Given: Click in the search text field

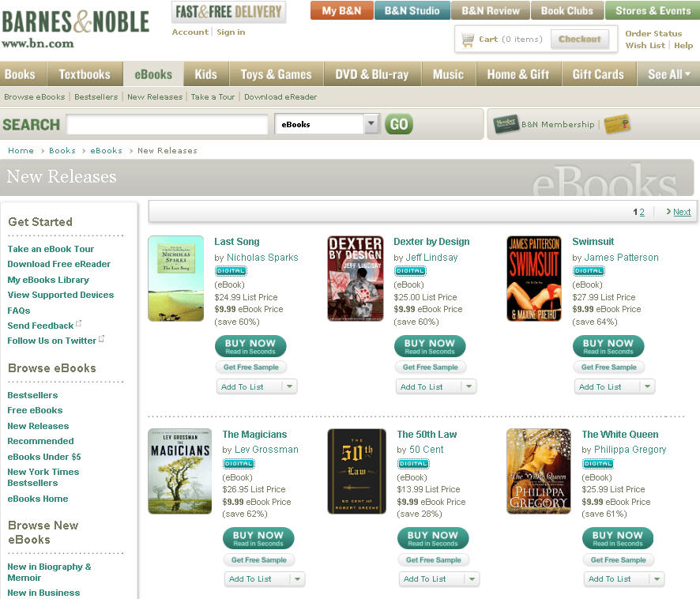Looking at the screenshot, I should [167, 124].
